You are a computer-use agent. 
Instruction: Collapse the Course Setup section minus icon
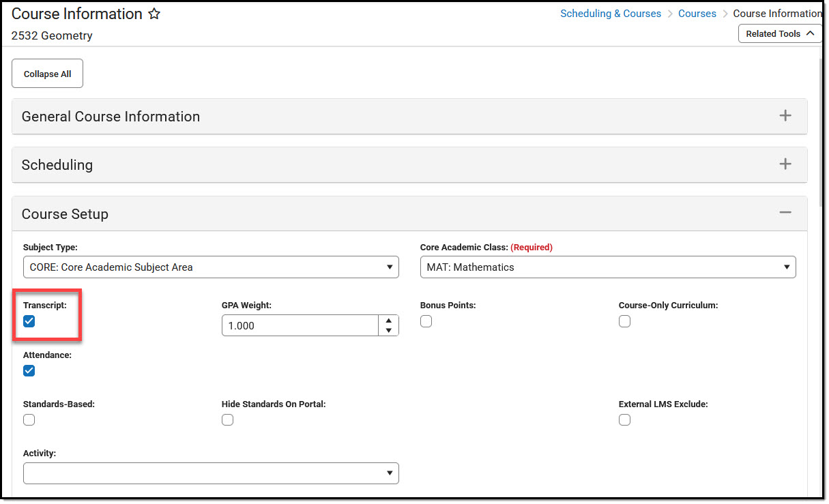(x=785, y=213)
